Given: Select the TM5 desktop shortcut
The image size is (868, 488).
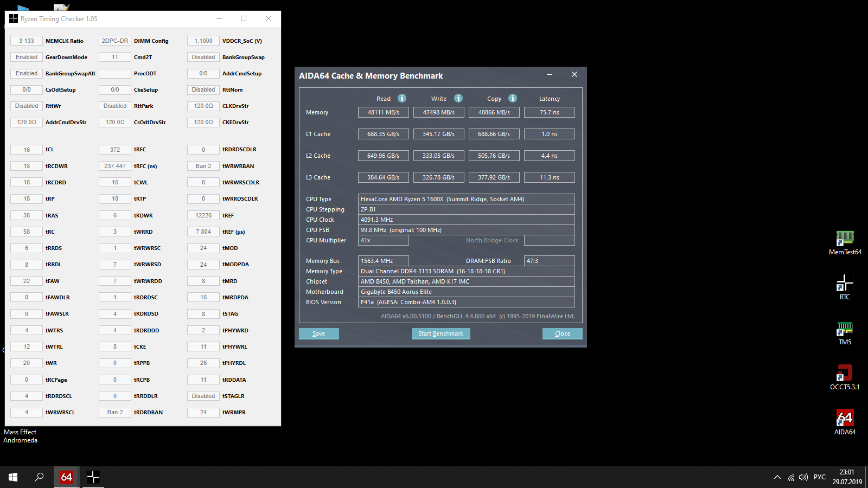Looking at the screenshot, I should pos(845,333).
